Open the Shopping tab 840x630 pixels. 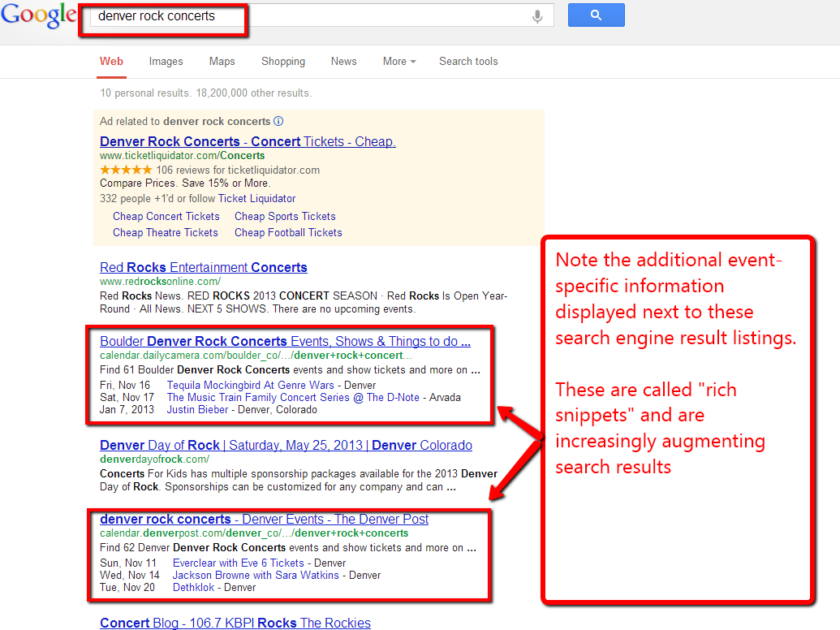pyautogui.click(x=283, y=62)
